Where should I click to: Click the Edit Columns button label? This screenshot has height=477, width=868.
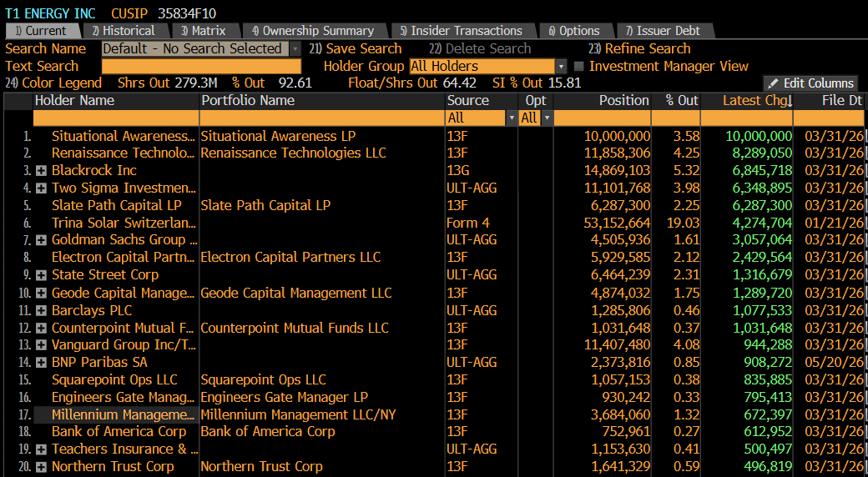point(819,83)
